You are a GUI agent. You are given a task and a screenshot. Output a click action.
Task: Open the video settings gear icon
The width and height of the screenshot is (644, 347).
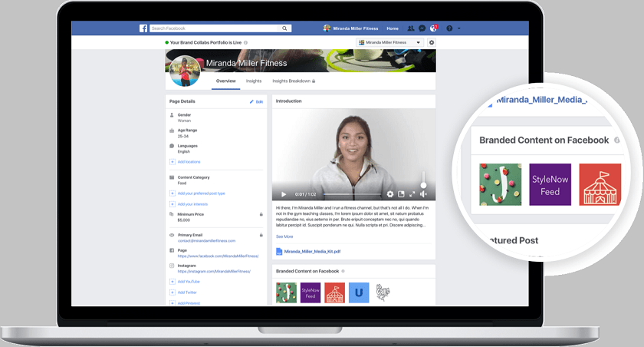tap(390, 194)
